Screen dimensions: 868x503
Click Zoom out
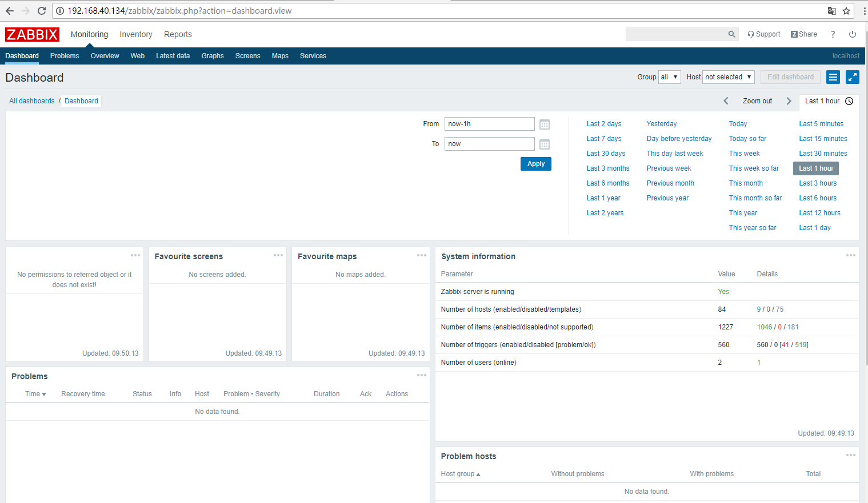click(x=757, y=101)
